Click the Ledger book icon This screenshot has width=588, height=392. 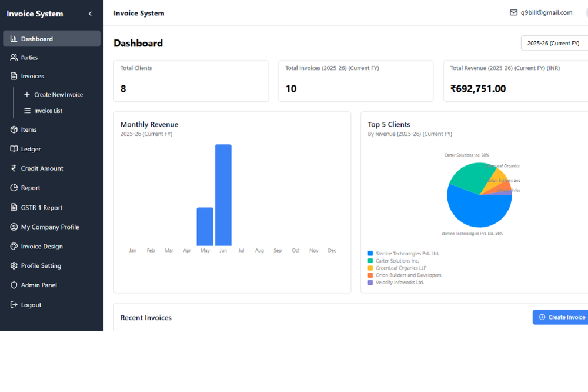(x=14, y=149)
